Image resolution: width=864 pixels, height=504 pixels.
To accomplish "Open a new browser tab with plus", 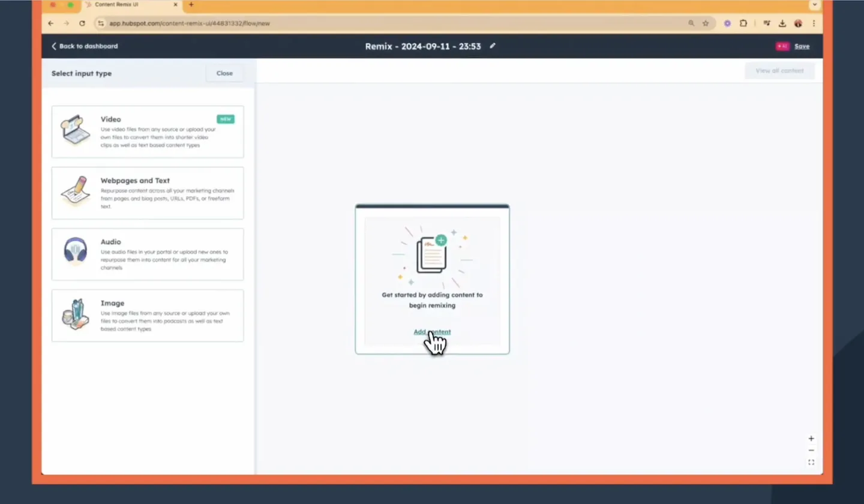I will pyautogui.click(x=191, y=5).
